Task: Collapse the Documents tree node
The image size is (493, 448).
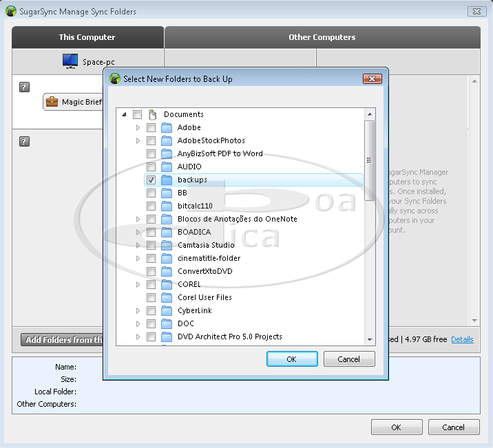Action: point(125,115)
